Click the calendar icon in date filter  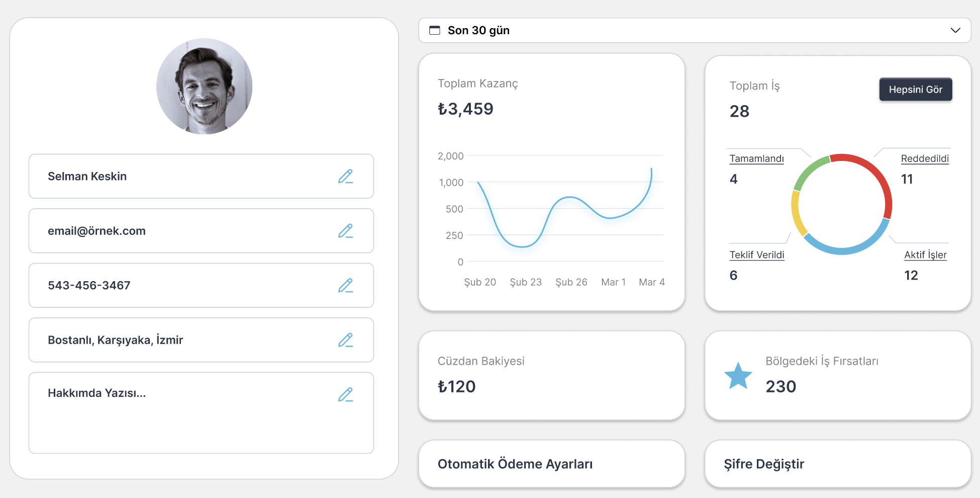click(435, 30)
